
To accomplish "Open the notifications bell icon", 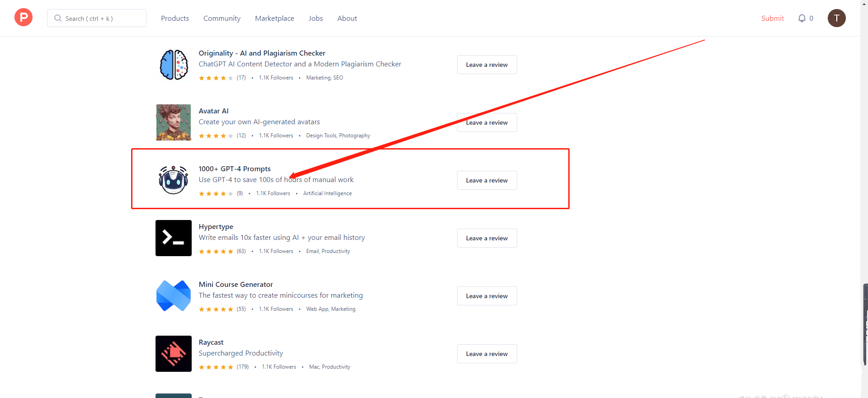I will coord(802,18).
